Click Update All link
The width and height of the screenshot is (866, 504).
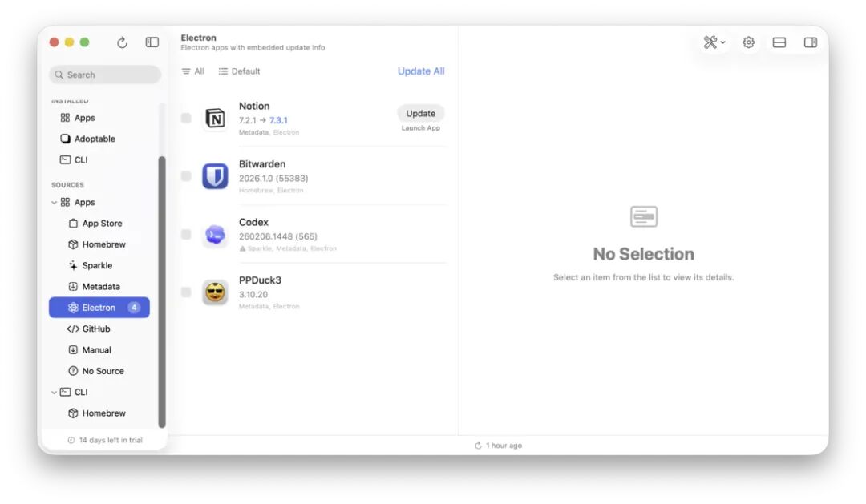421,71
